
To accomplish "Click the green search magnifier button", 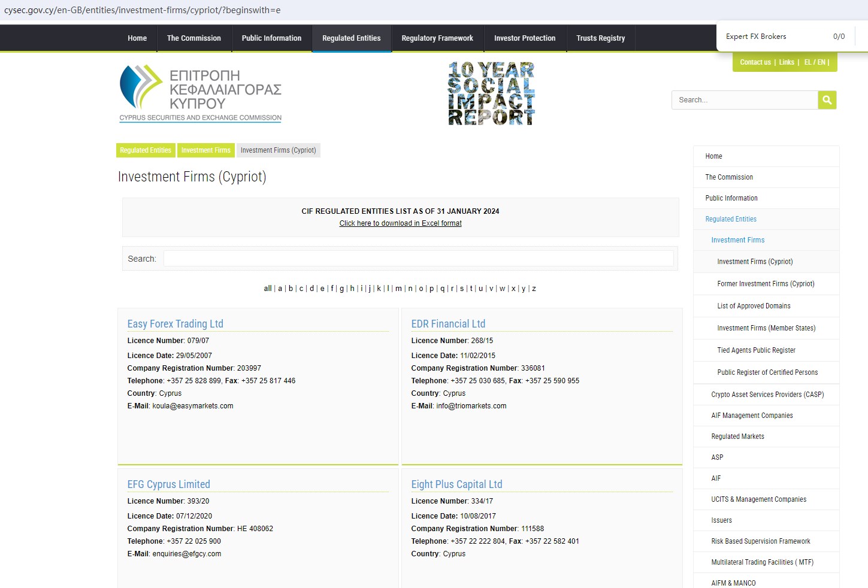I will pyautogui.click(x=827, y=100).
